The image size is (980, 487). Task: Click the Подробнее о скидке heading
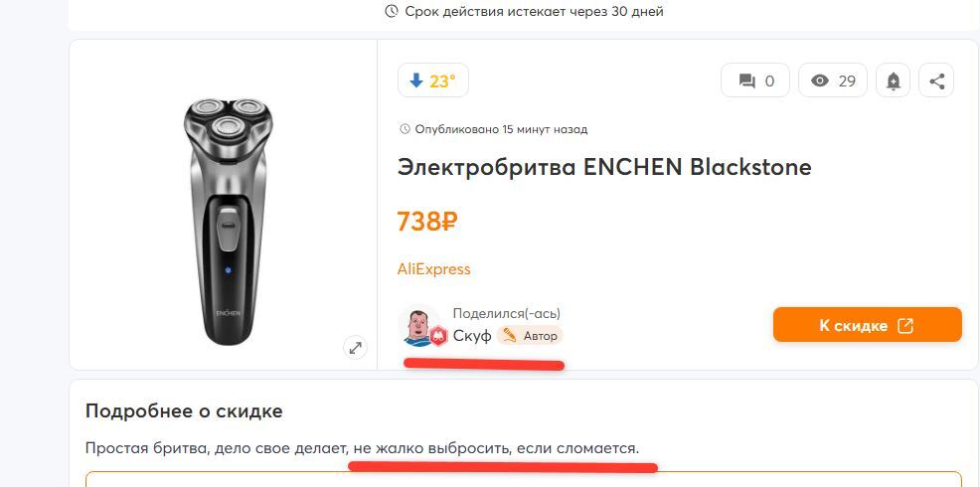pyautogui.click(x=184, y=411)
